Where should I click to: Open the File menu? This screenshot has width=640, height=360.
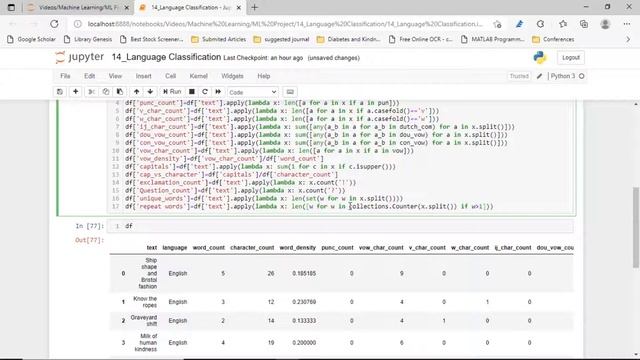pos(65,76)
